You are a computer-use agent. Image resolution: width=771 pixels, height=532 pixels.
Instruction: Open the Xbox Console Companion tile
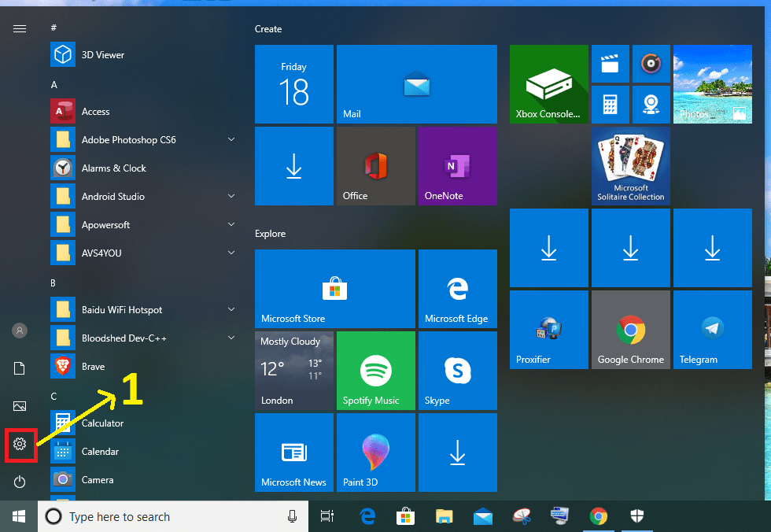[549, 84]
